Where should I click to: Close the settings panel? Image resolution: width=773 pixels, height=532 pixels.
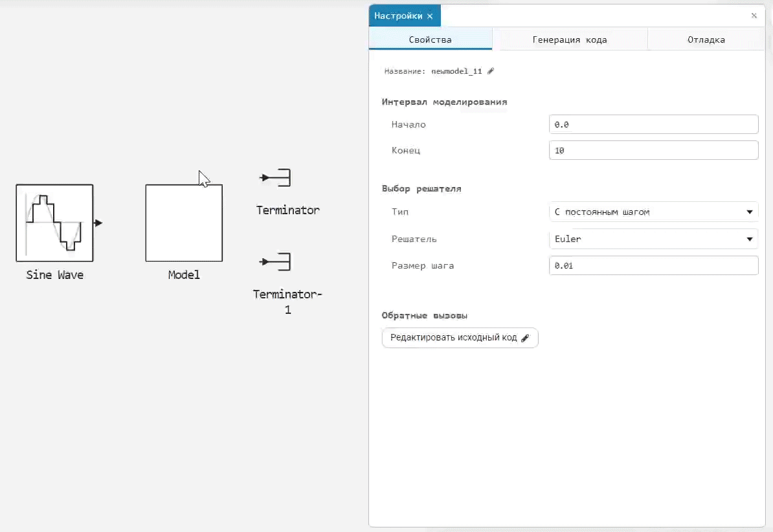pyautogui.click(x=754, y=16)
